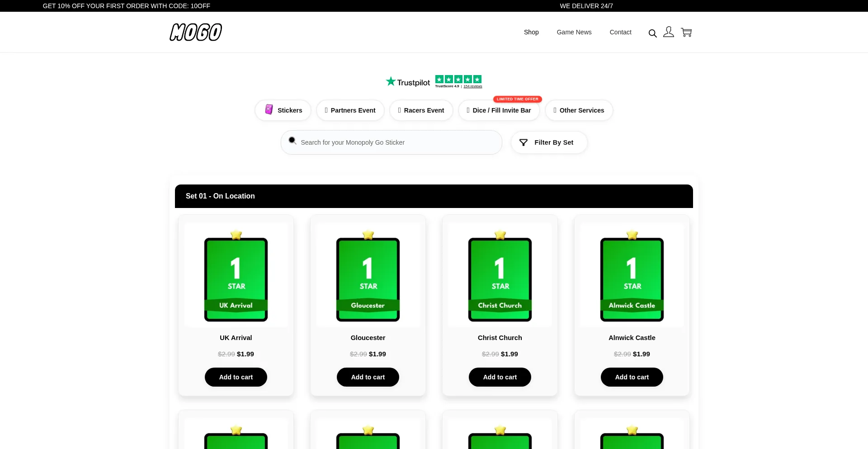
Task: Open the Gloucester sticker card image
Action: pyautogui.click(x=368, y=276)
